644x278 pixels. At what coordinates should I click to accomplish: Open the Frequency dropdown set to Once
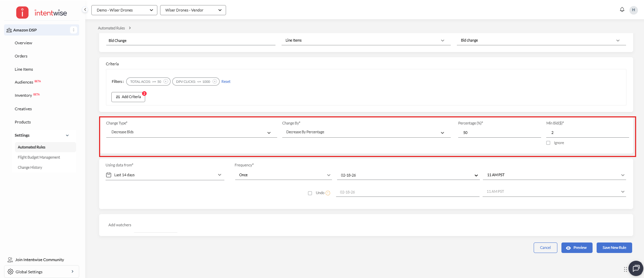[x=284, y=175]
